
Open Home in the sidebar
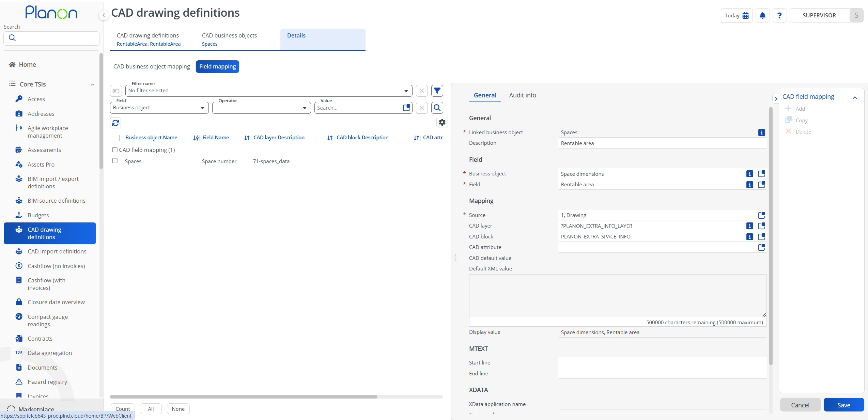point(27,65)
